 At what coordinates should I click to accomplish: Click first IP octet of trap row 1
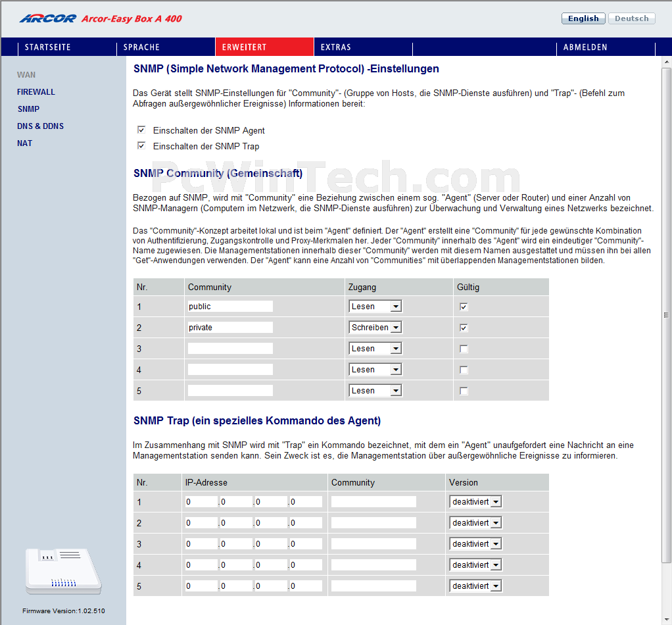201,501
